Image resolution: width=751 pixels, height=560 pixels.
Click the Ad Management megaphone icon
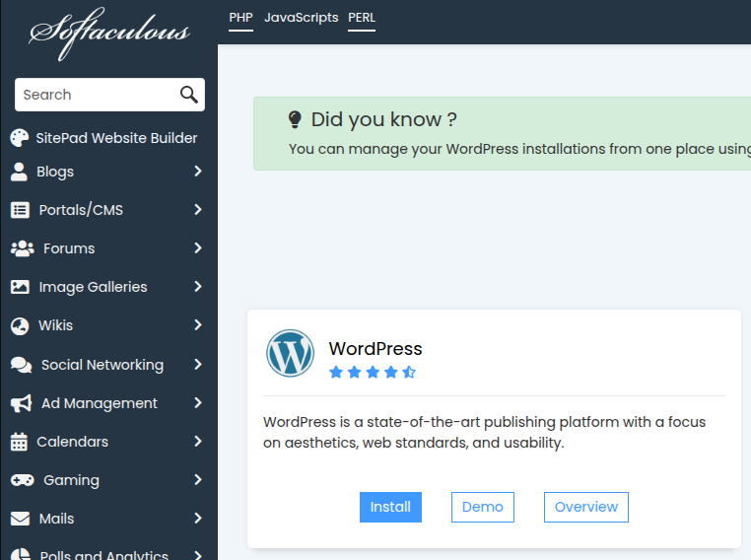[21, 403]
